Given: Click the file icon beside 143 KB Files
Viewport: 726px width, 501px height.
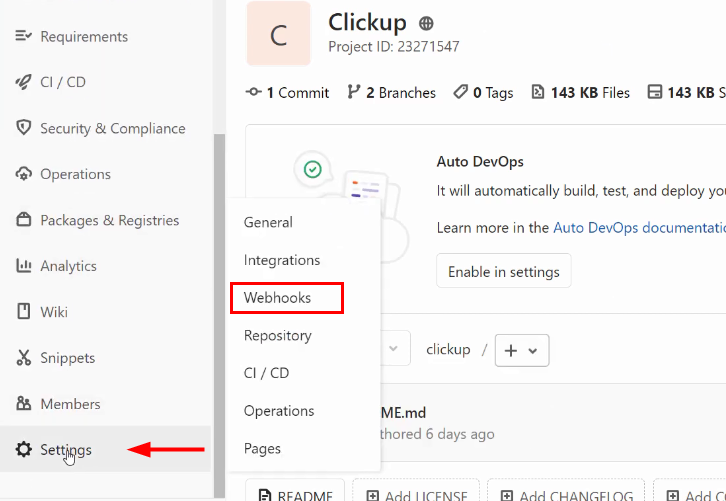Looking at the screenshot, I should point(538,92).
